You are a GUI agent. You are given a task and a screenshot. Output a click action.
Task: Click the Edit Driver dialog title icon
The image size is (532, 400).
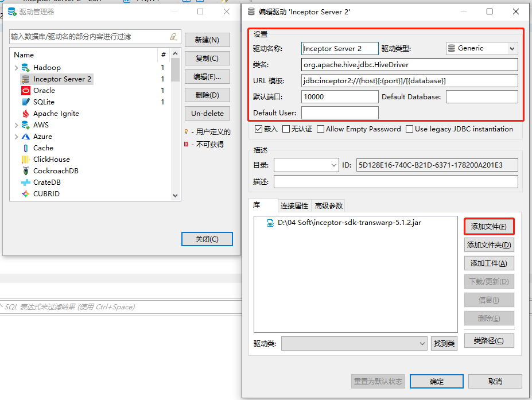click(x=251, y=12)
